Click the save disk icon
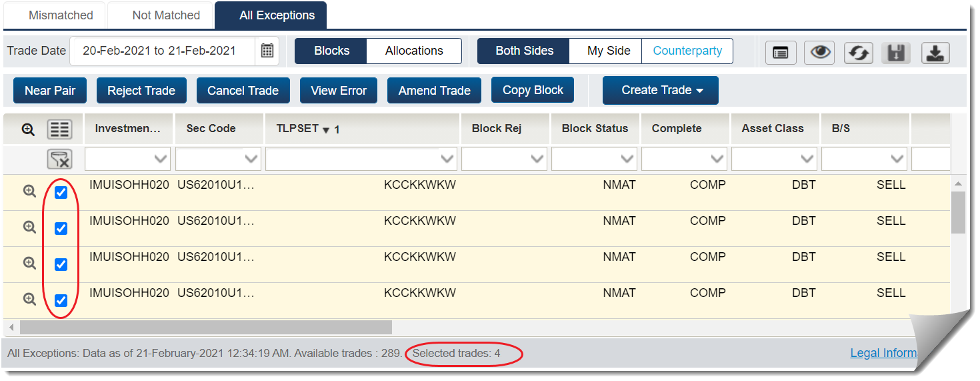Image resolution: width=980 pixels, height=381 pixels. click(898, 53)
